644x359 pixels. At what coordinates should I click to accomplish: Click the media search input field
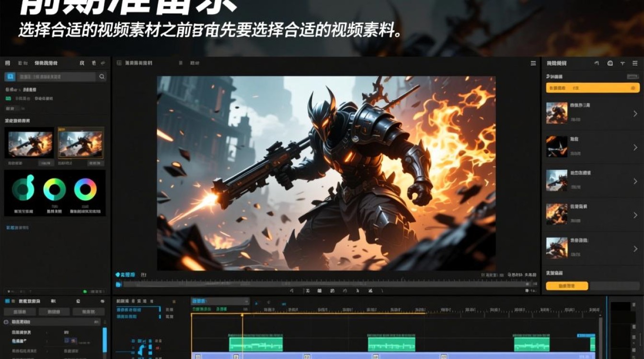pyautogui.click(x=57, y=77)
